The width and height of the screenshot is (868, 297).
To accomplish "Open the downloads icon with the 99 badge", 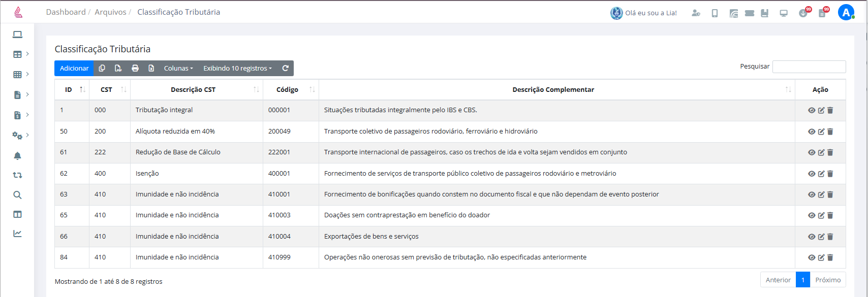I will [804, 13].
